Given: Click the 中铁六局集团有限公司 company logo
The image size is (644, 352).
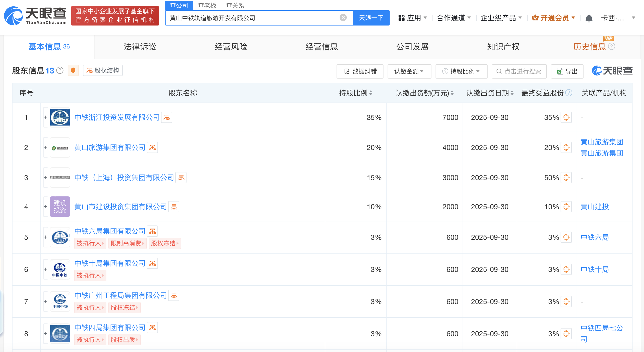Looking at the screenshot, I should [60, 237].
